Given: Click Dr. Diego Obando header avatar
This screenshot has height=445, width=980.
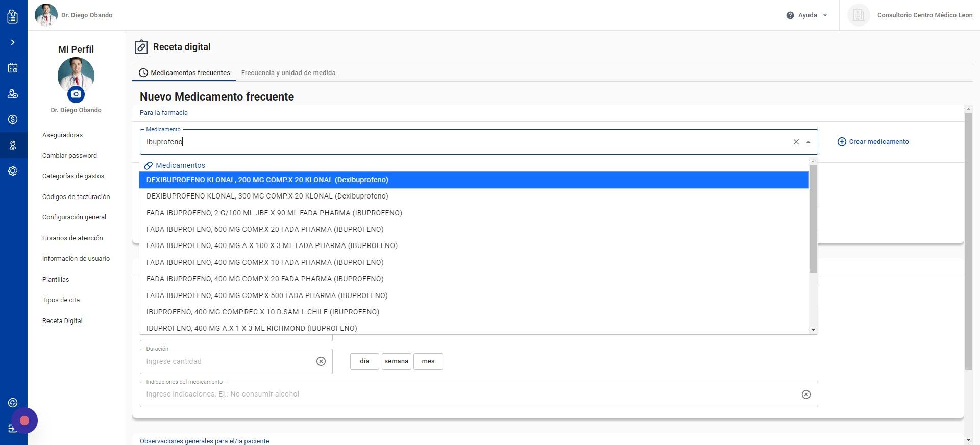Looking at the screenshot, I should point(46,15).
